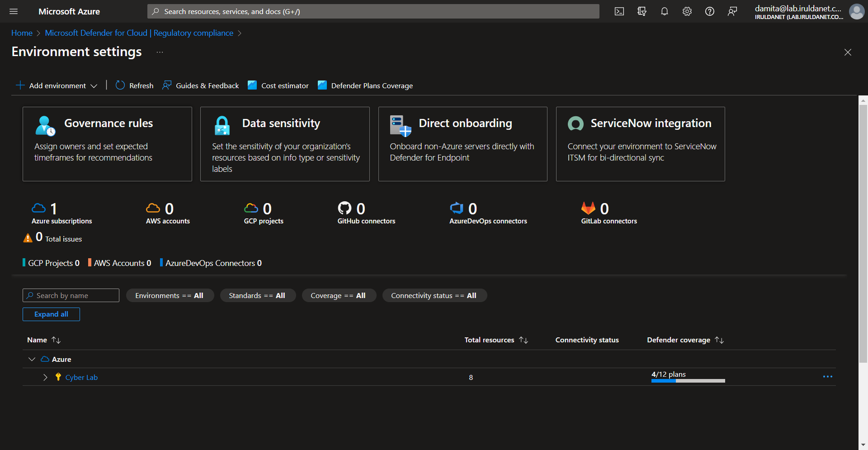Click the Expand all button
This screenshot has width=868, height=450.
pos(51,314)
